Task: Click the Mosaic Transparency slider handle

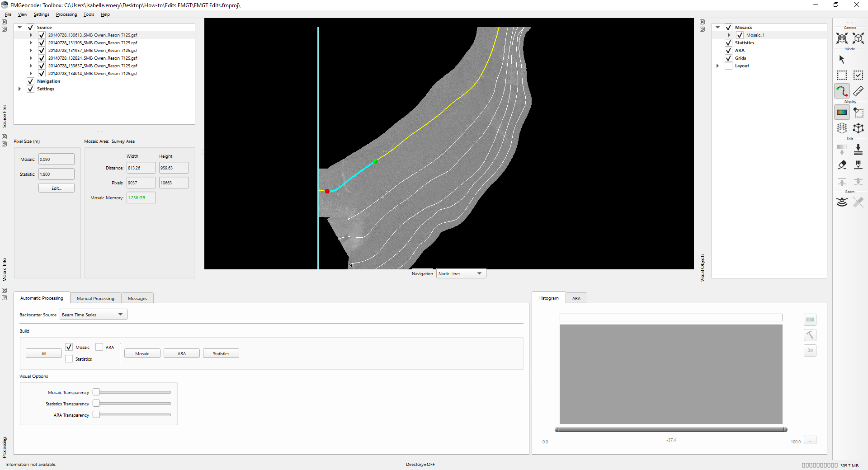Action: 96,392
